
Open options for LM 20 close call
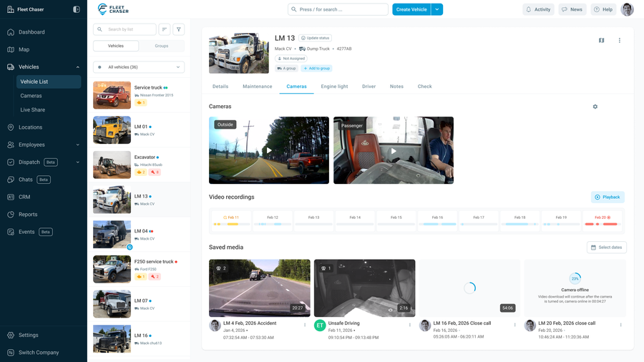620,325
